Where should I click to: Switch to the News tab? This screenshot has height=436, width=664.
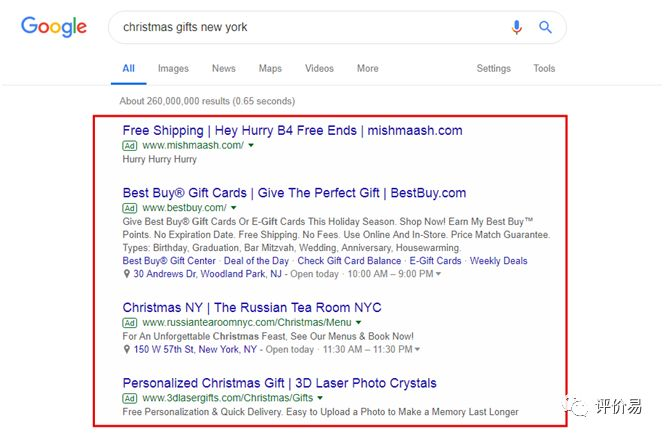pyautogui.click(x=224, y=69)
